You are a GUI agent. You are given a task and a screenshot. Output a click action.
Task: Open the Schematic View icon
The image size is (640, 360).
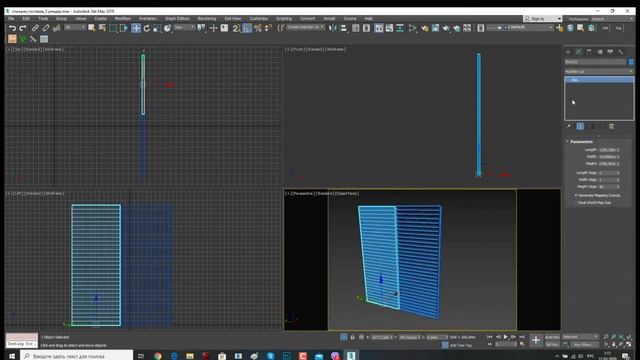400,28
